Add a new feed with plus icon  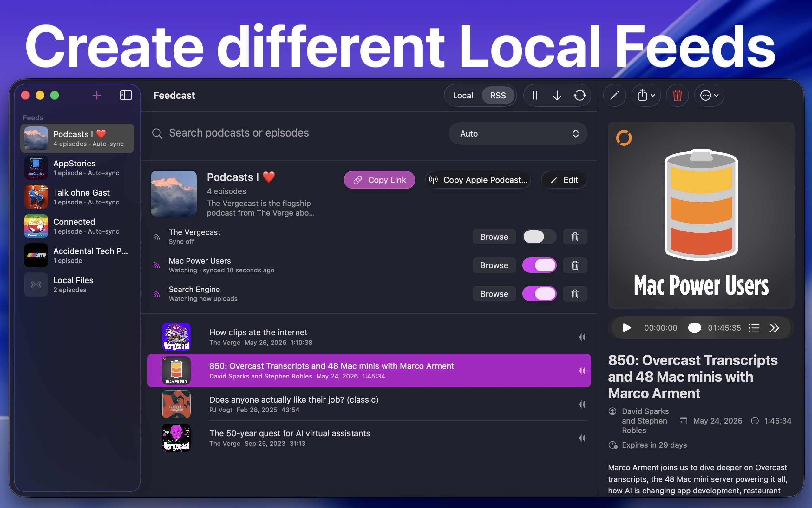(97, 96)
